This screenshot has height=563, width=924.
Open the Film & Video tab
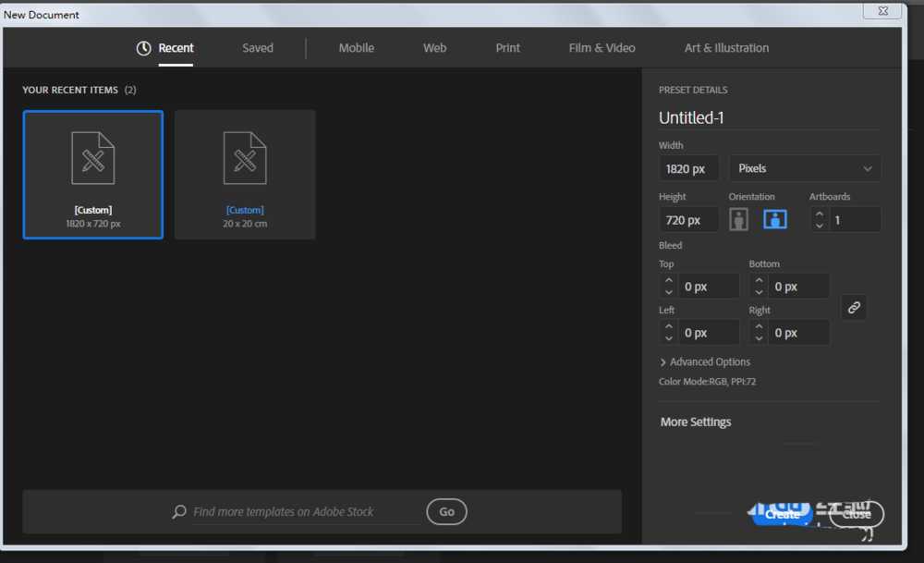pos(602,48)
